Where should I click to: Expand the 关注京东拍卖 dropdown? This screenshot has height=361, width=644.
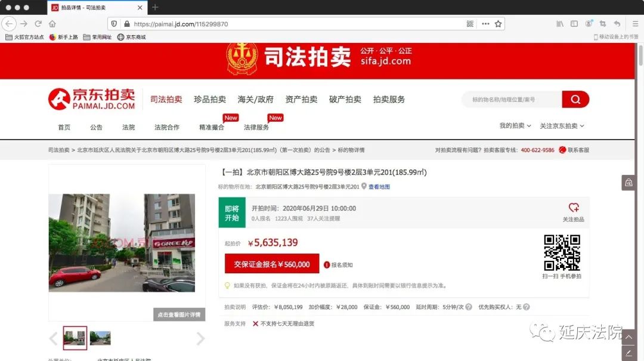pos(562,126)
